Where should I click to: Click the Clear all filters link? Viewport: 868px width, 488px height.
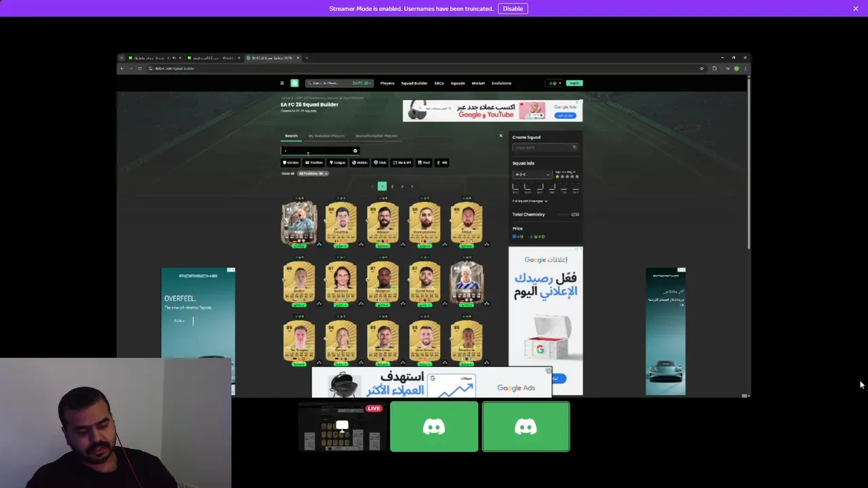pos(288,174)
